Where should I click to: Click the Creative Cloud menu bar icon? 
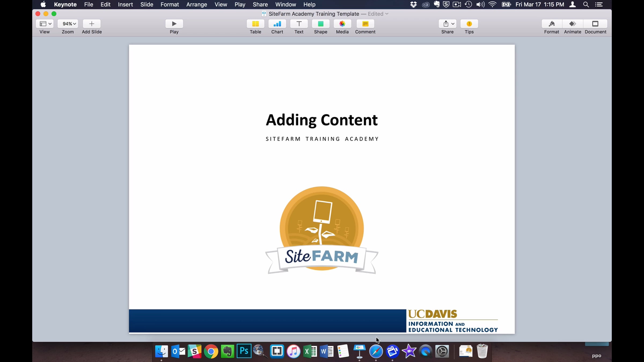point(426,5)
